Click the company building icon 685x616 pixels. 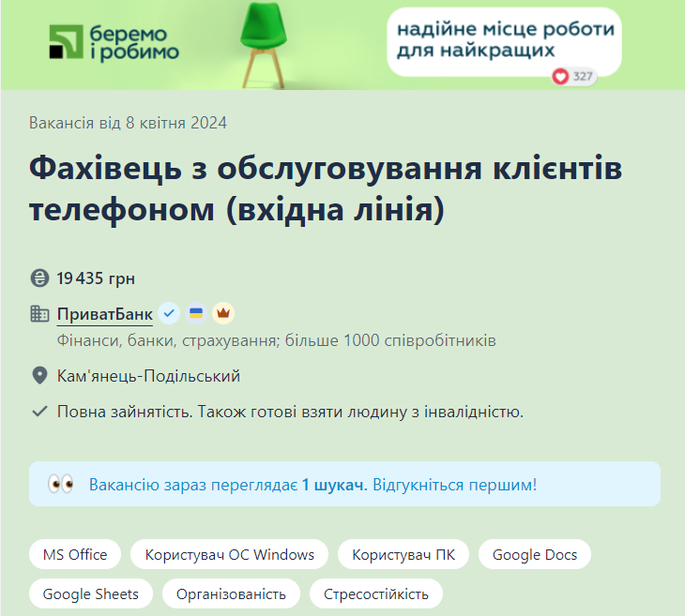[39, 313]
